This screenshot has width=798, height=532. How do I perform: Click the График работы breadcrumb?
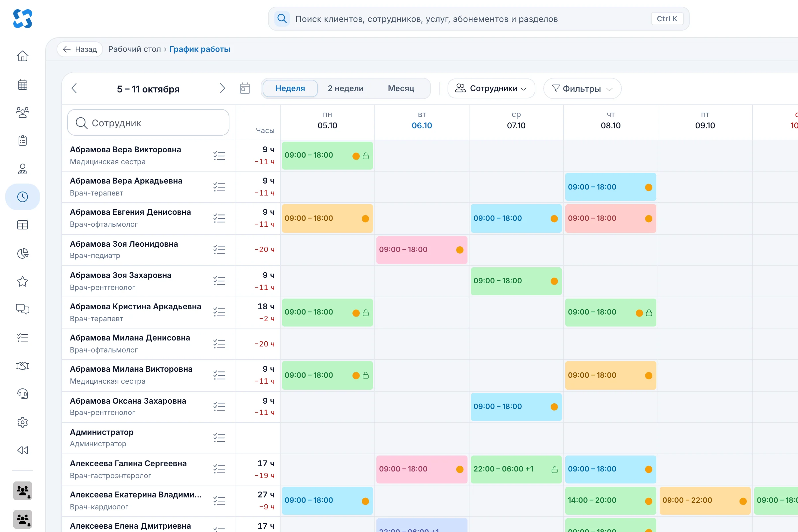click(199, 49)
